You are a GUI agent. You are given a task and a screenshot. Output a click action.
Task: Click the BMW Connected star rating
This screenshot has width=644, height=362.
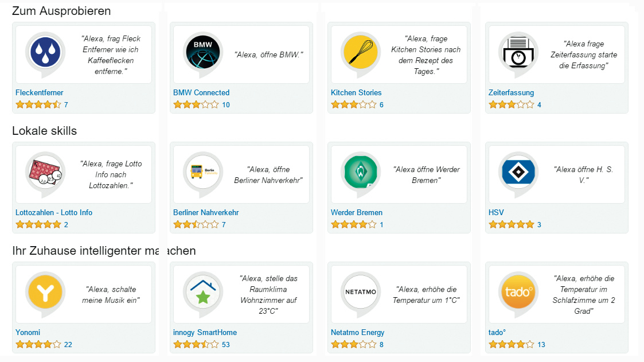(x=196, y=105)
